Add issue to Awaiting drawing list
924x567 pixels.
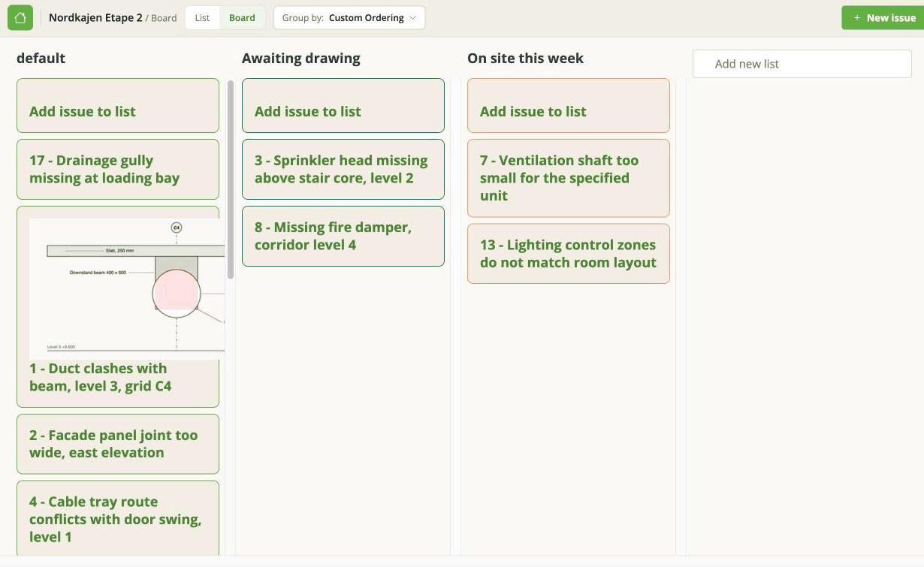[343, 105]
